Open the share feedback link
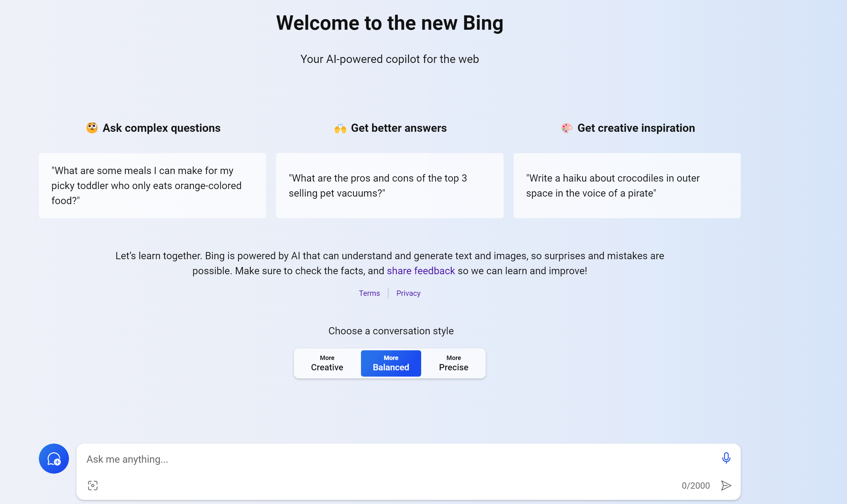This screenshot has width=847, height=504. point(421,271)
